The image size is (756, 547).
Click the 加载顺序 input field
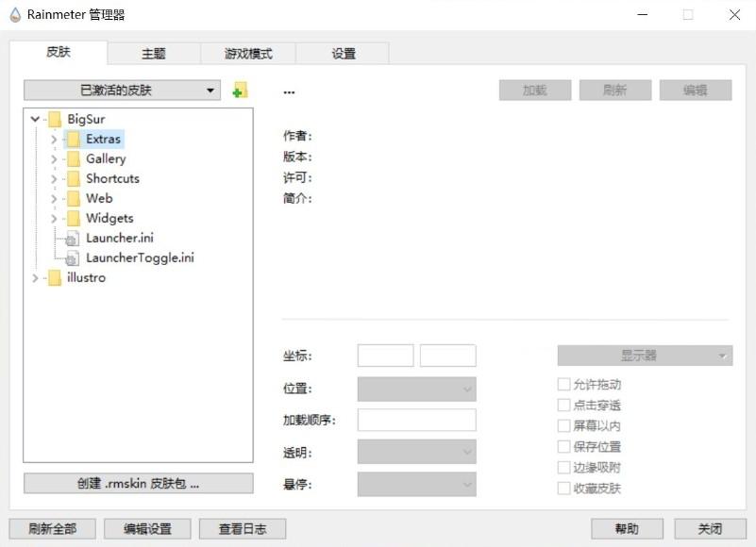pos(416,420)
